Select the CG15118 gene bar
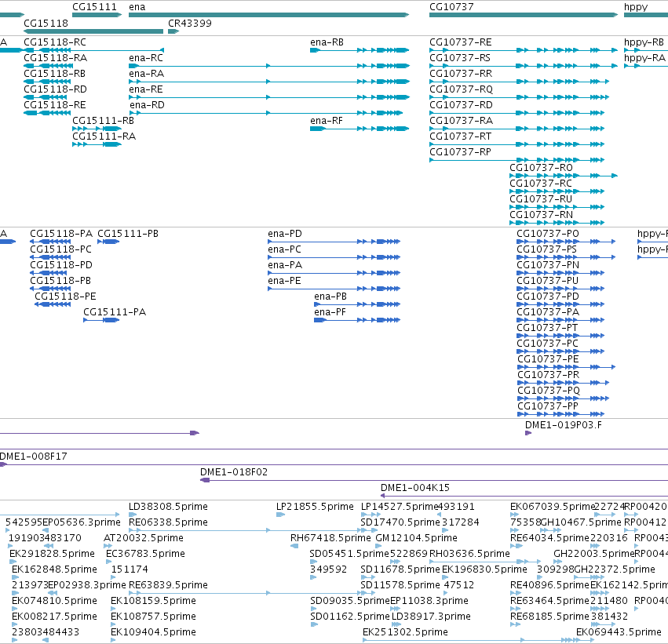Screen dimensions: 668x644 pos(93,31)
